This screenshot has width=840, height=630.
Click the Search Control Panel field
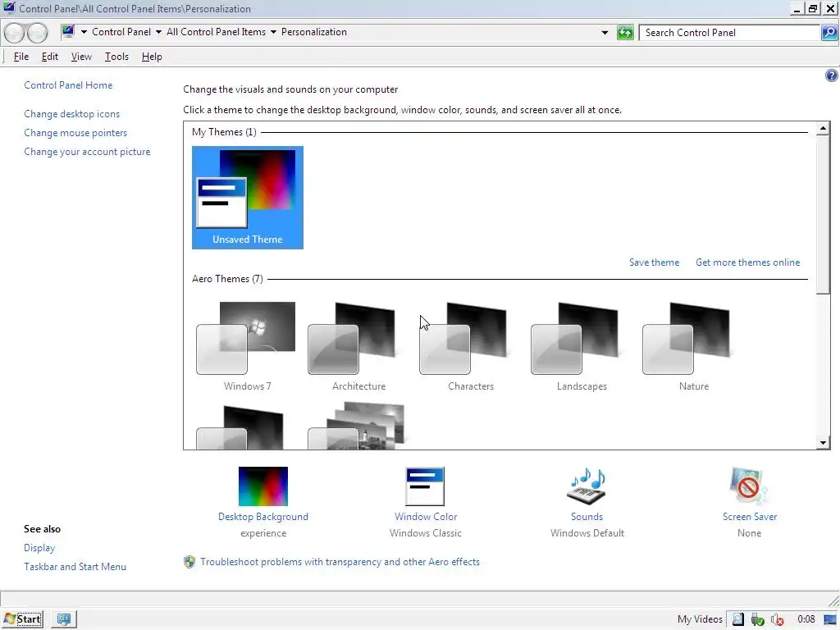click(729, 33)
